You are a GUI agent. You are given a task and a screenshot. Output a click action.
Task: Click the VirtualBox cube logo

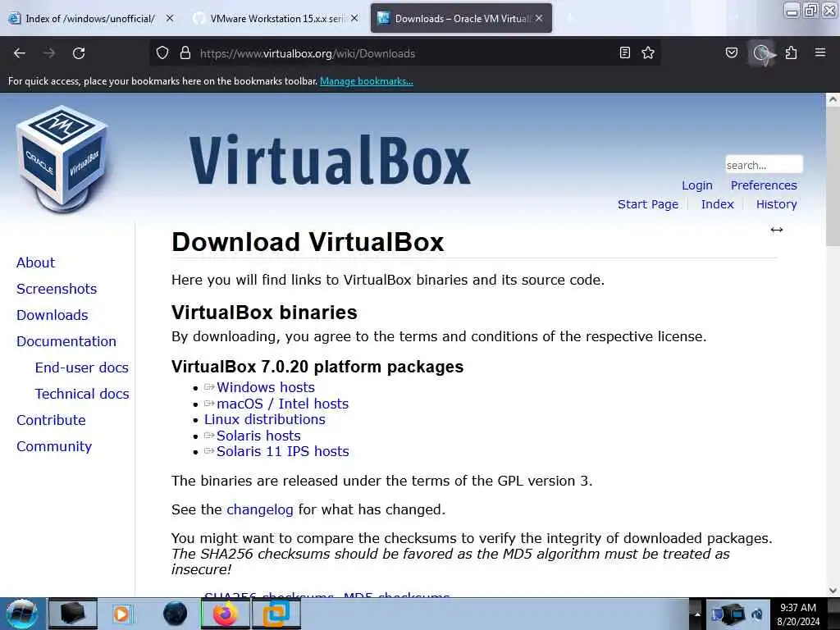tap(62, 158)
